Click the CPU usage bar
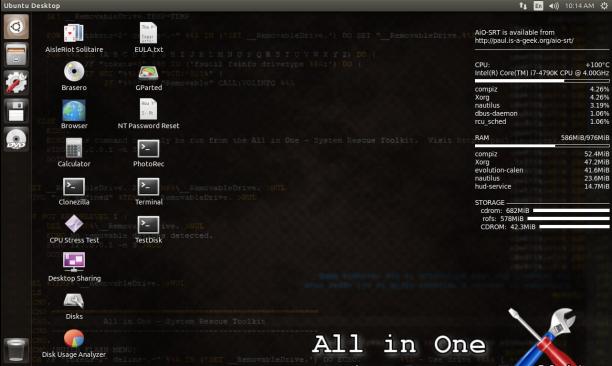Image resolution: width=612 pixels, height=366 pixels. coord(542,81)
